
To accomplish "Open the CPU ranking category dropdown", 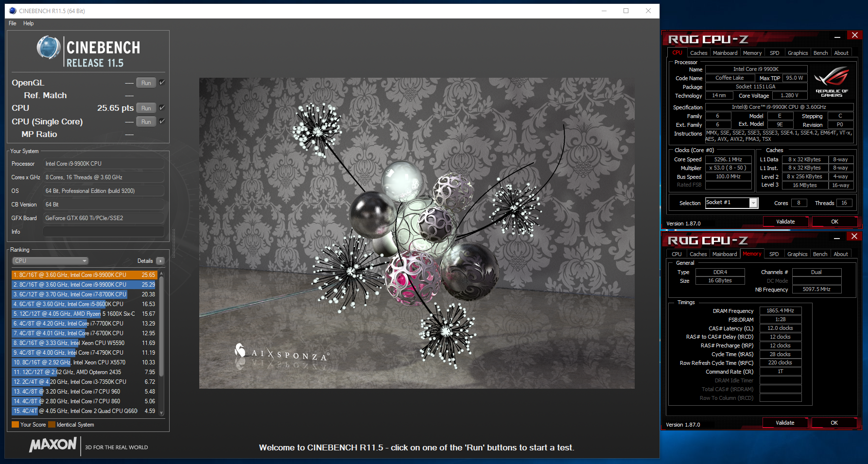I will click(50, 261).
